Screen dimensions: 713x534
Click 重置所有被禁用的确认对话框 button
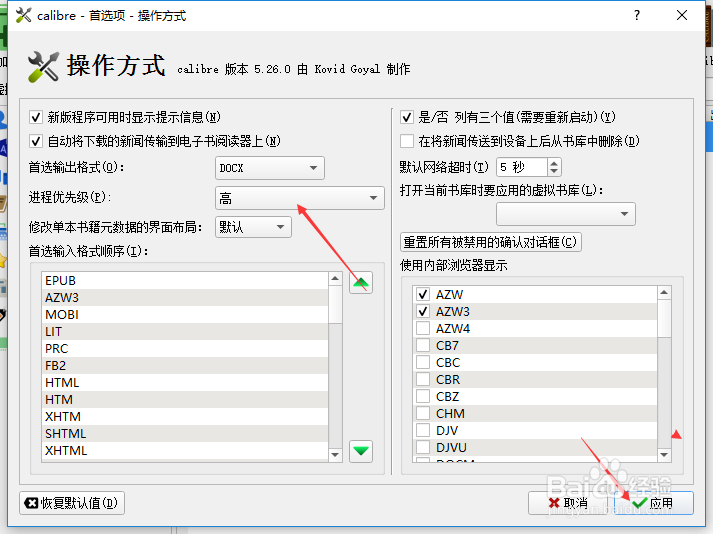pyautogui.click(x=490, y=242)
